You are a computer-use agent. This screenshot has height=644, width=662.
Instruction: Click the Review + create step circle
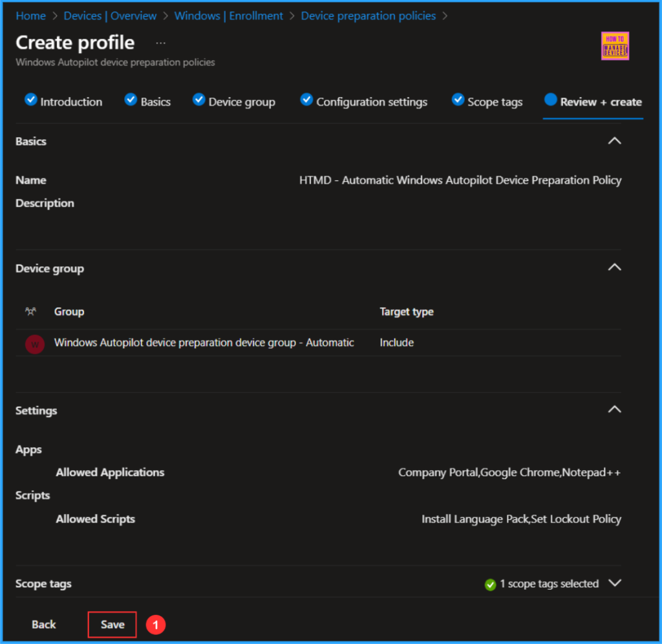(x=550, y=100)
